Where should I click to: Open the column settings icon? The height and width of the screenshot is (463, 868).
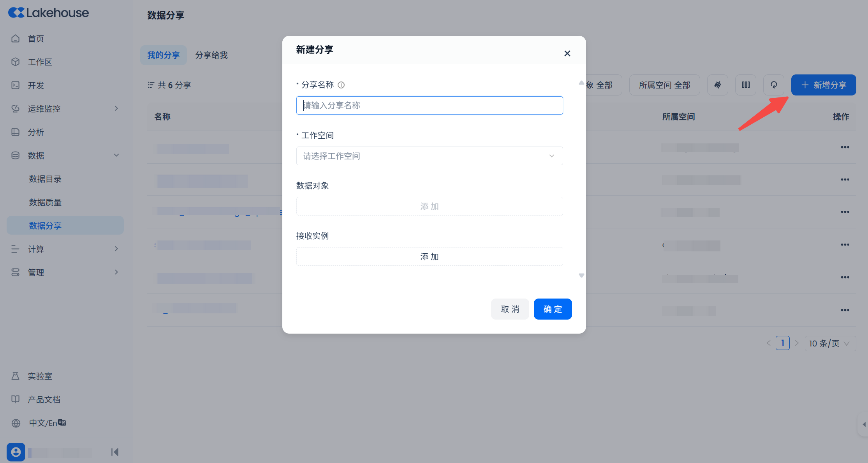(x=746, y=85)
